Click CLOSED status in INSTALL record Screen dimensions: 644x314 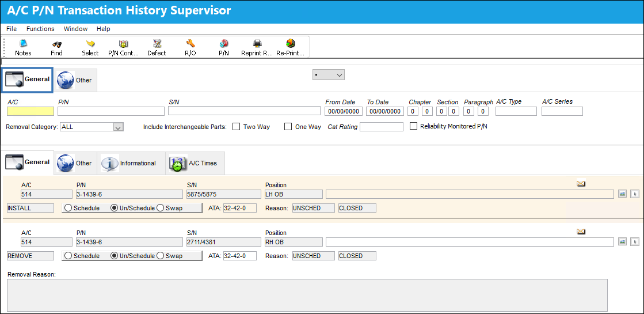[357, 208]
